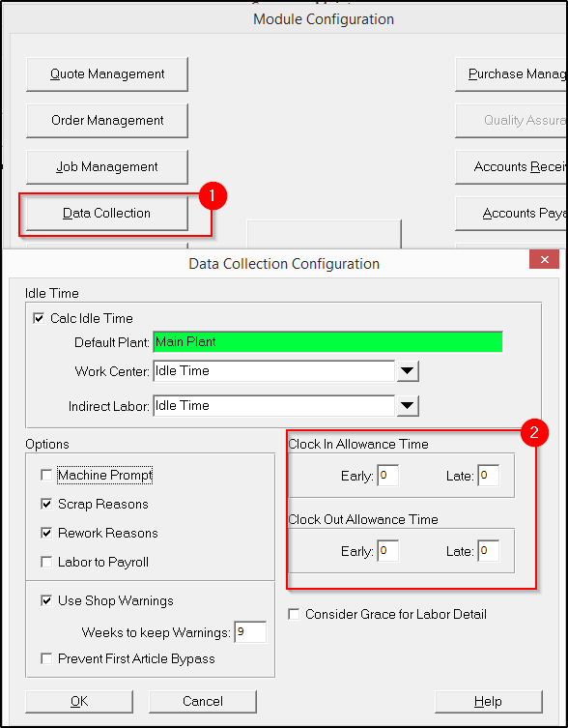
Task: Click the Clock In Early allowance field
Action: 388,476
